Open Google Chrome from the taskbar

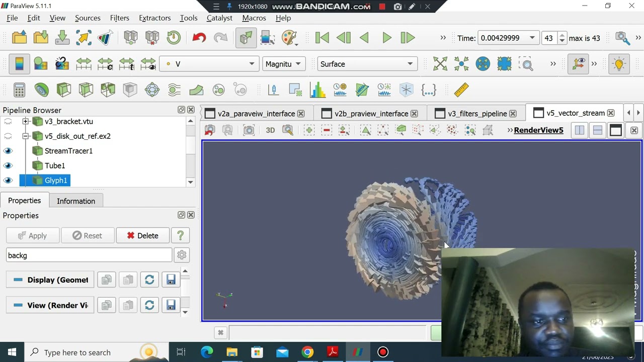[307, 352]
